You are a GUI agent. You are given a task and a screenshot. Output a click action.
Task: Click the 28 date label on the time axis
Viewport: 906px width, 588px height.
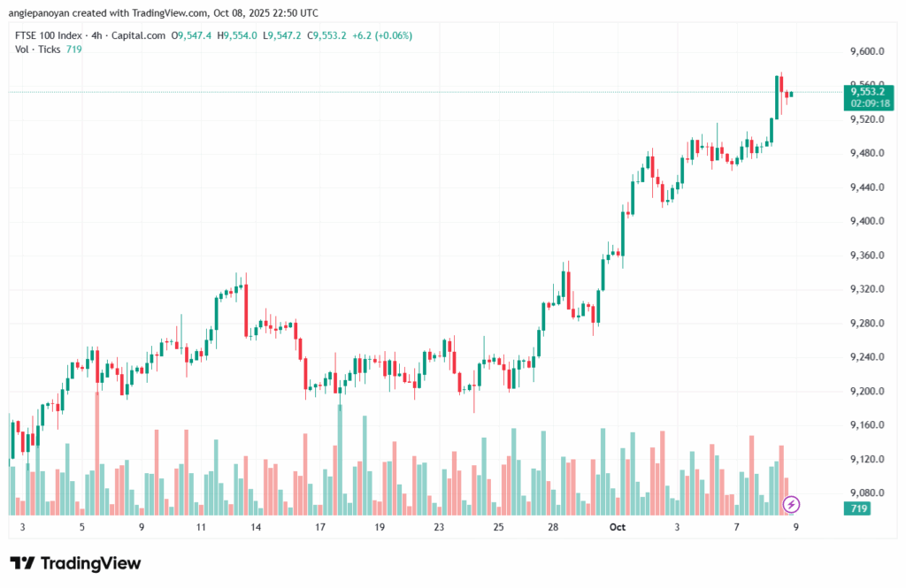[x=553, y=527]
